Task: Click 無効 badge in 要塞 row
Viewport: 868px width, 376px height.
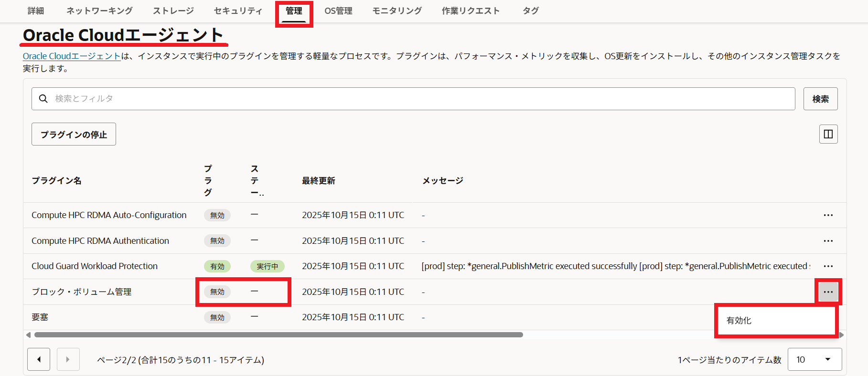Action: click(217, 317)
